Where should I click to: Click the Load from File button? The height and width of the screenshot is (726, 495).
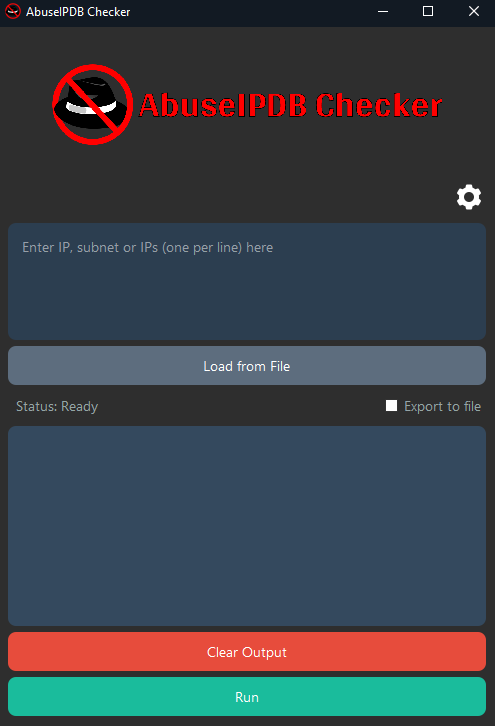[x=247, y=366]
